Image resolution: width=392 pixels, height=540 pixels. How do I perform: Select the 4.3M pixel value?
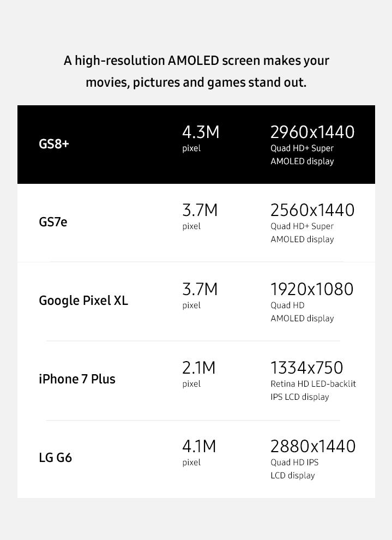[201, 132]
